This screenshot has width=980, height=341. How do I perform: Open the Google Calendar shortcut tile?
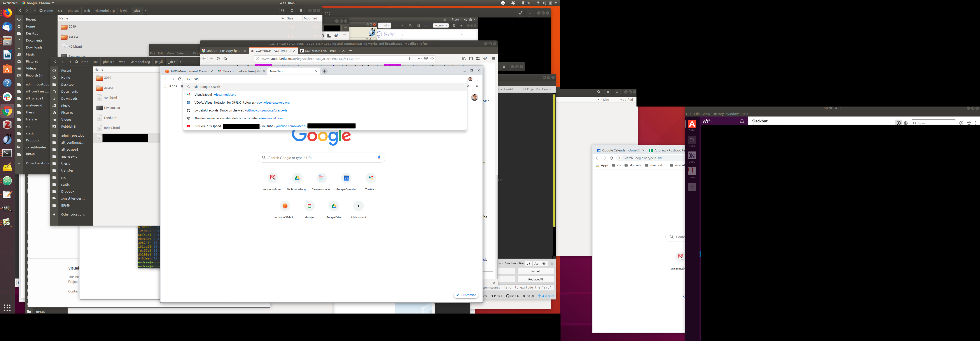[346, 178]
